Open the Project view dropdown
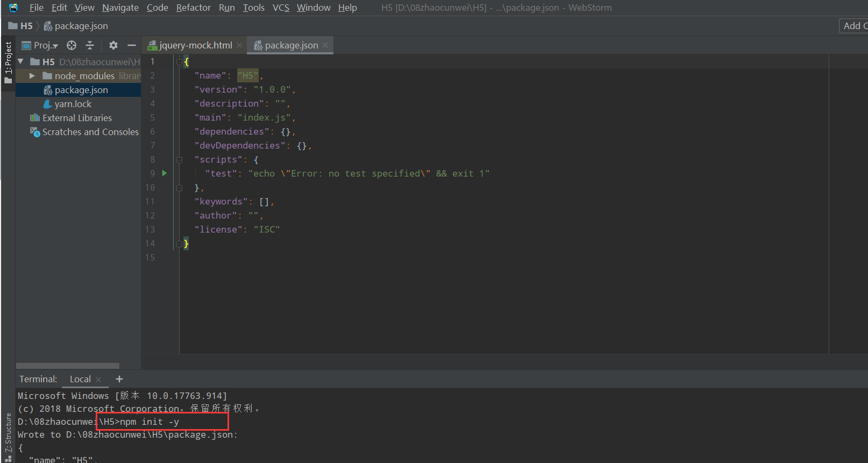868x463 pixels. [40, 45]
